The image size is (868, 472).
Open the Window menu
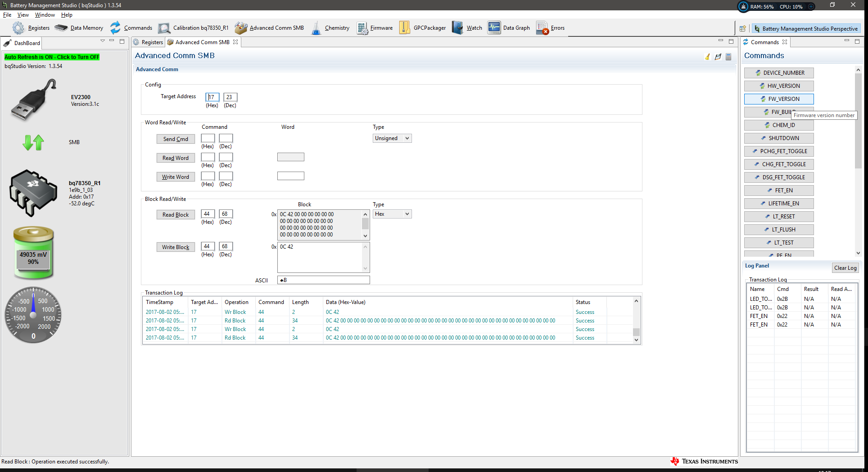point(45,15)
